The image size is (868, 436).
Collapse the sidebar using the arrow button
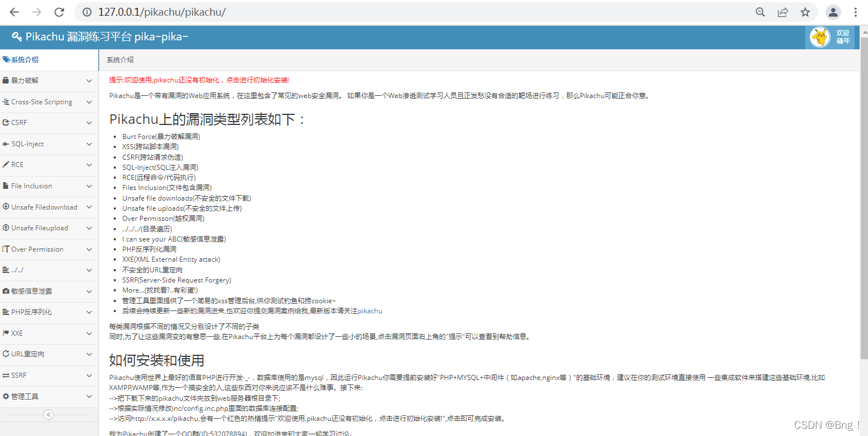click(48, 415)
